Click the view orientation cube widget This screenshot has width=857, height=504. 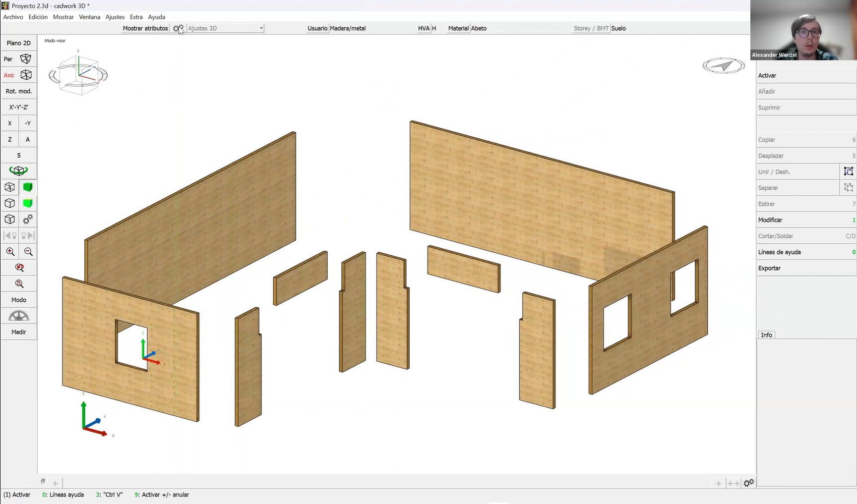point(78,73)
